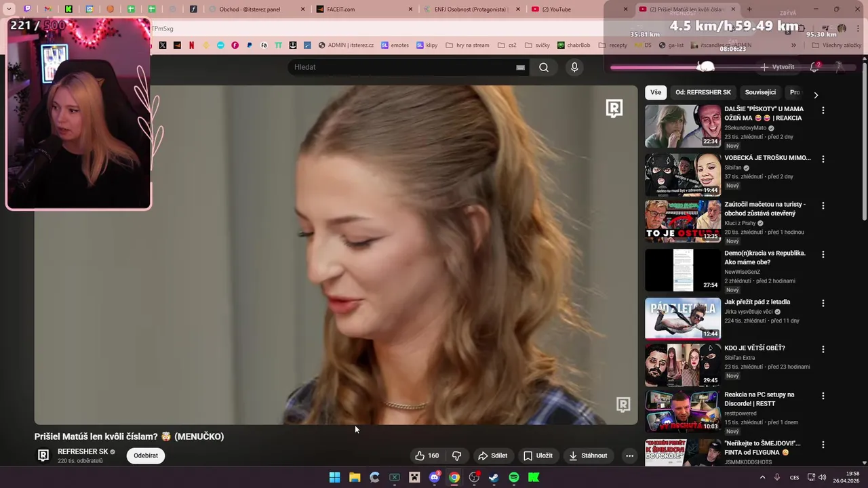Like the video with thumbs up

click(427, 455)
